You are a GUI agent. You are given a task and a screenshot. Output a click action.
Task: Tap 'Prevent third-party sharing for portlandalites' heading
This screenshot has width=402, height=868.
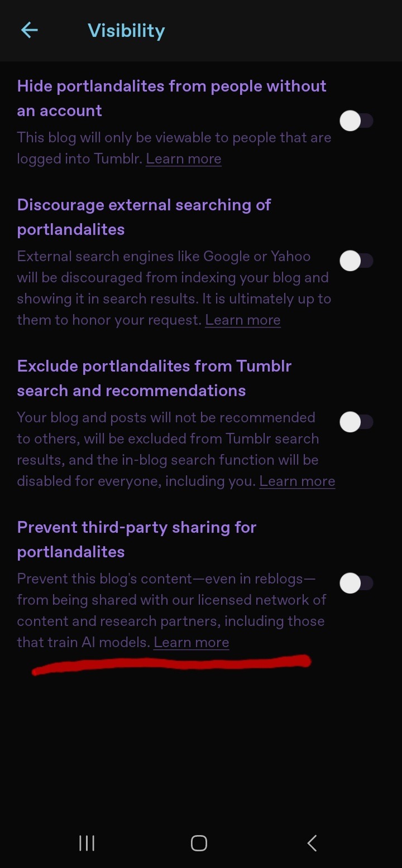pos(137,539)
